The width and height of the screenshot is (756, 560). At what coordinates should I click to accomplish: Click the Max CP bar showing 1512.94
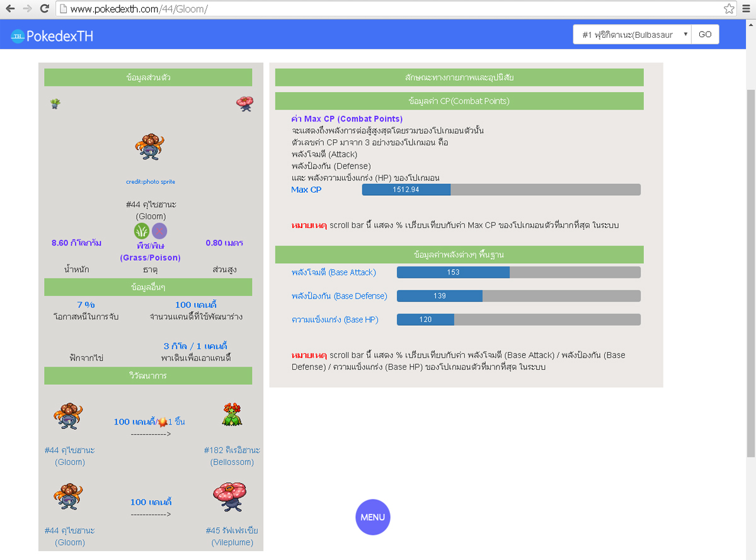click(x=501, y=190)
